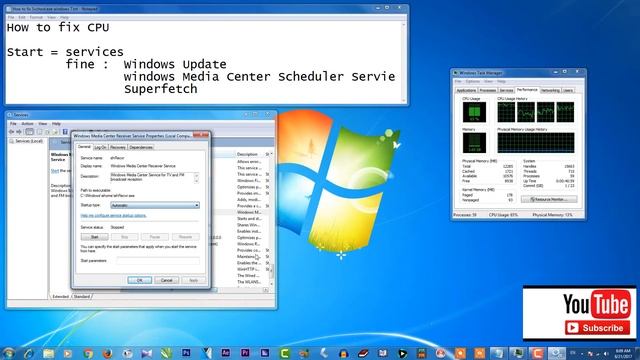Open the Networking tab in Task Manager

550,90
